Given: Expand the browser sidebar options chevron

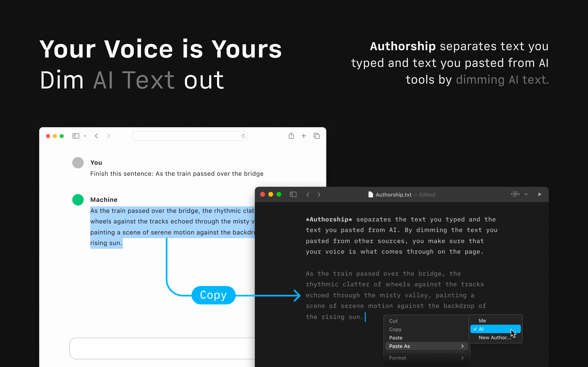Looking at the screenshot, I should tap(85, 136).
